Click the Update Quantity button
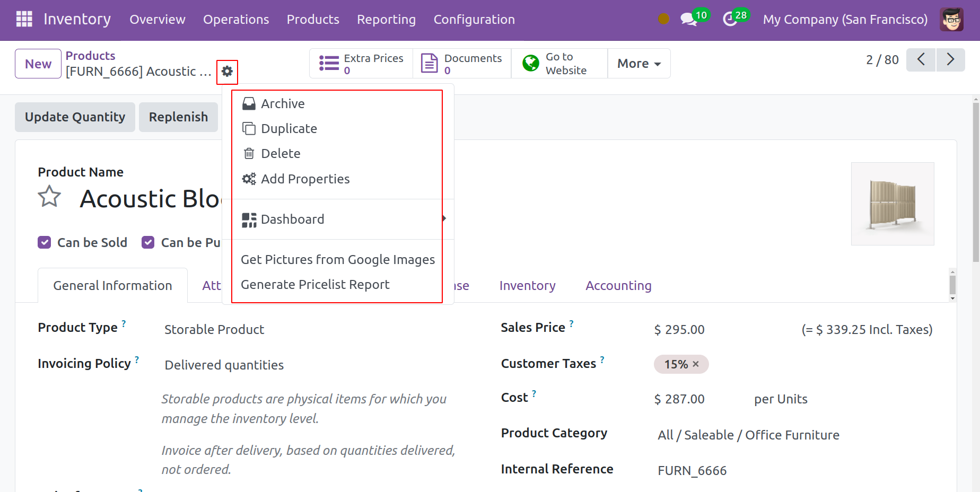The width and height of the screenshot is (980, 492). point(75,117)
